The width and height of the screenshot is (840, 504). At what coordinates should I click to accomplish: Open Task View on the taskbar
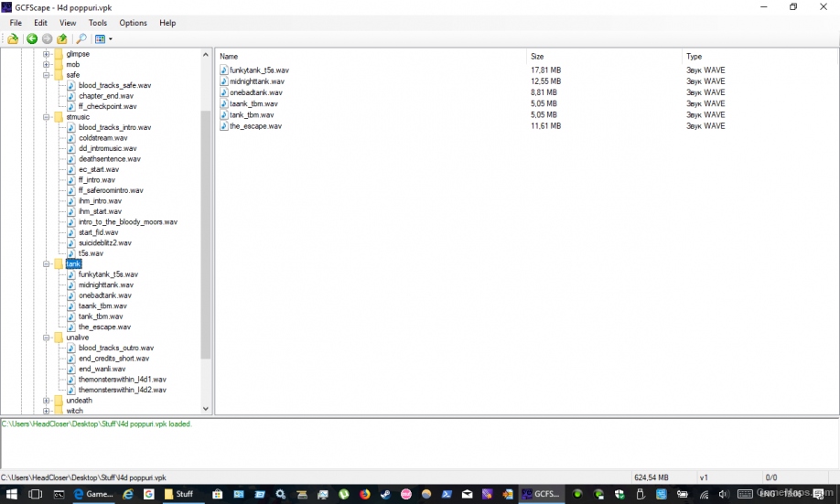(35, 494)
